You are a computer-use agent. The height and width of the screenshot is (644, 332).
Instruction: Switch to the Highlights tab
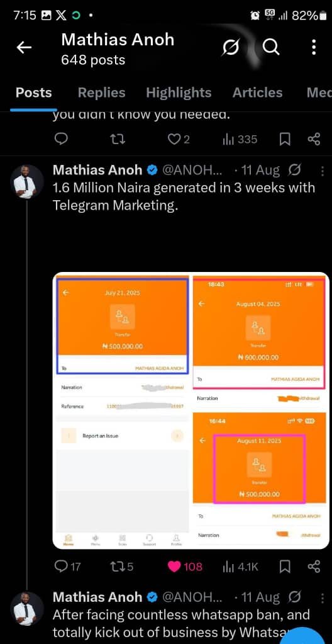pyautogui.click(x=179, y=93)
